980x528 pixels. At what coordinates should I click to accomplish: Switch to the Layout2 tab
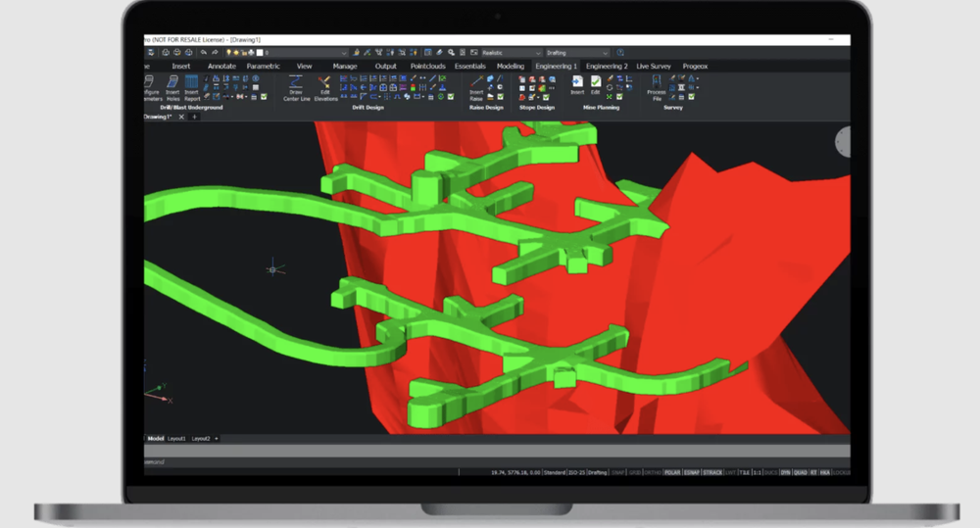tap(201, 439)
